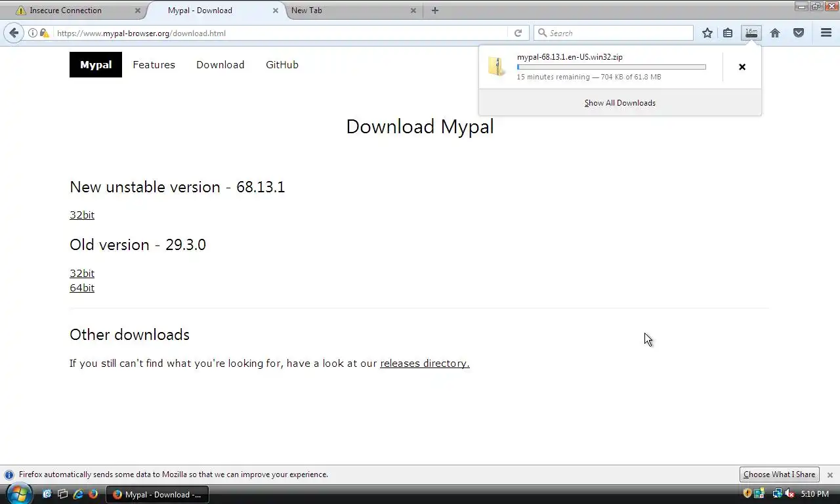Open the releases directory link
This screenshot has height=504, width=840.
[x=425, y=364]
